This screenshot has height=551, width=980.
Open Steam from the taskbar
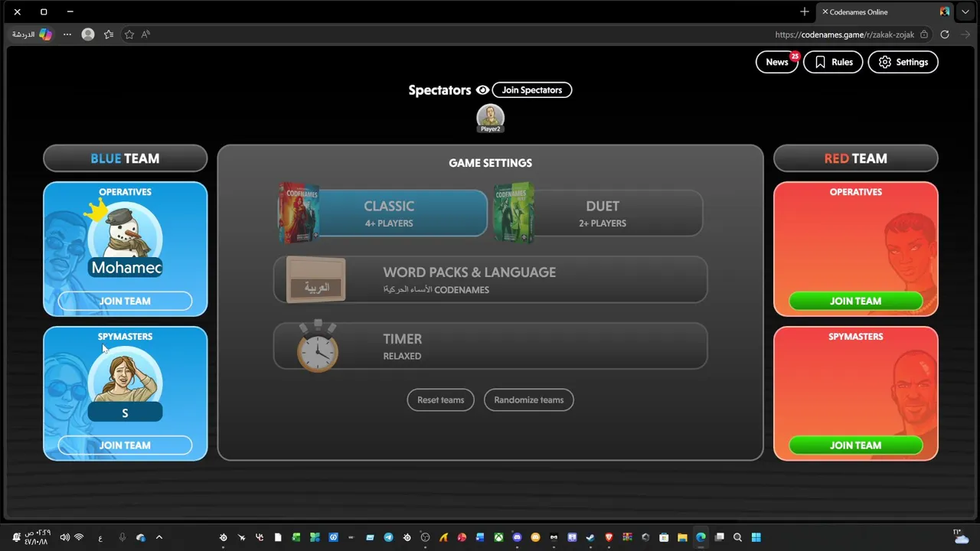590,537
